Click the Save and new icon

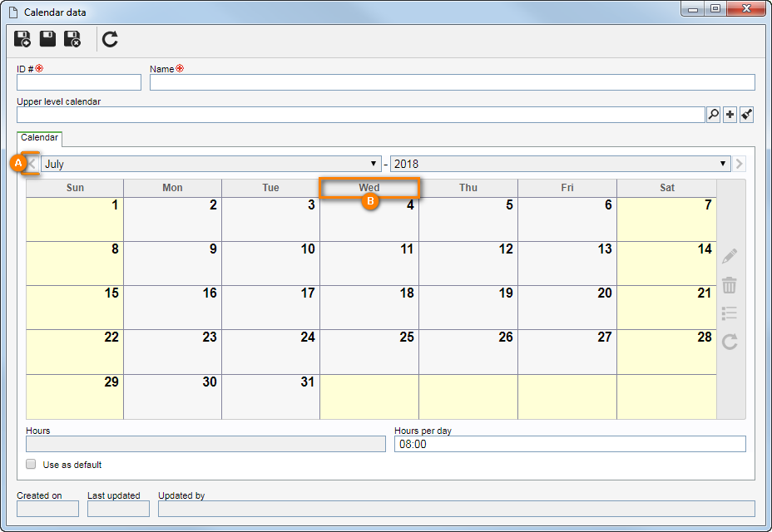point(22,39)
